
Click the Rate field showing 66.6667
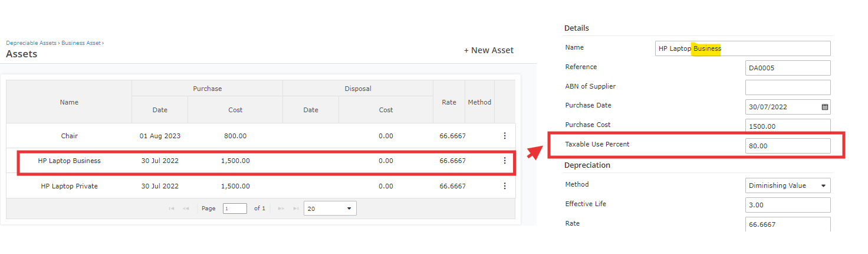[788, 224]
